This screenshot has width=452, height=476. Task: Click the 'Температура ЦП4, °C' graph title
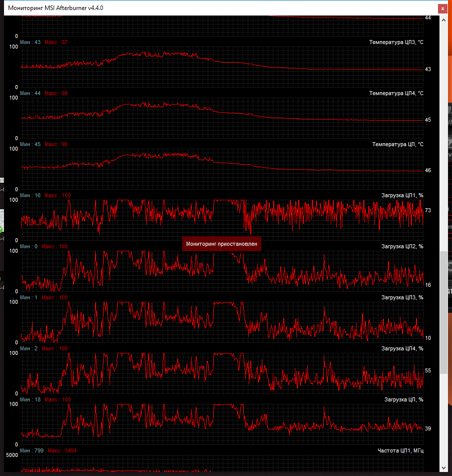[x=396, y=93]
